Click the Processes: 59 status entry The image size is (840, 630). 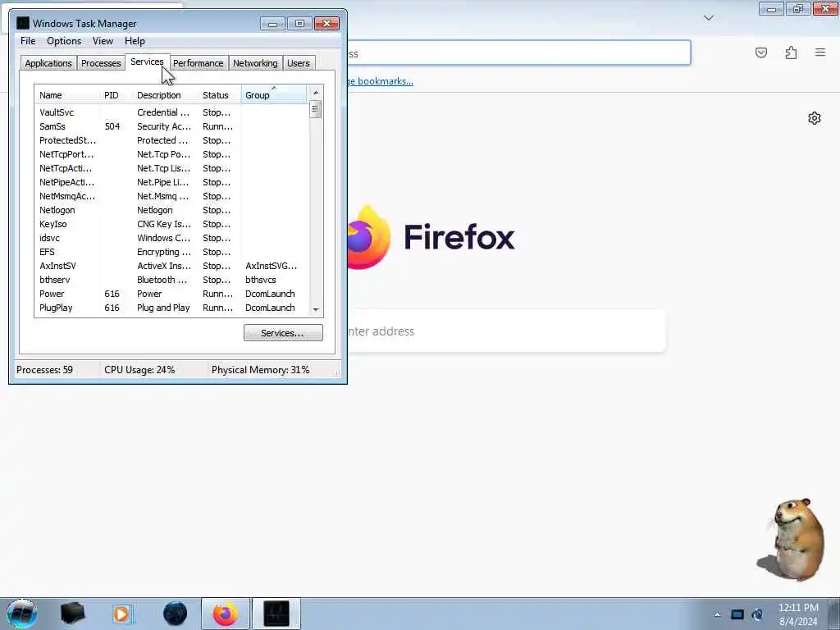pyautogui.click(x=44, y=370)
